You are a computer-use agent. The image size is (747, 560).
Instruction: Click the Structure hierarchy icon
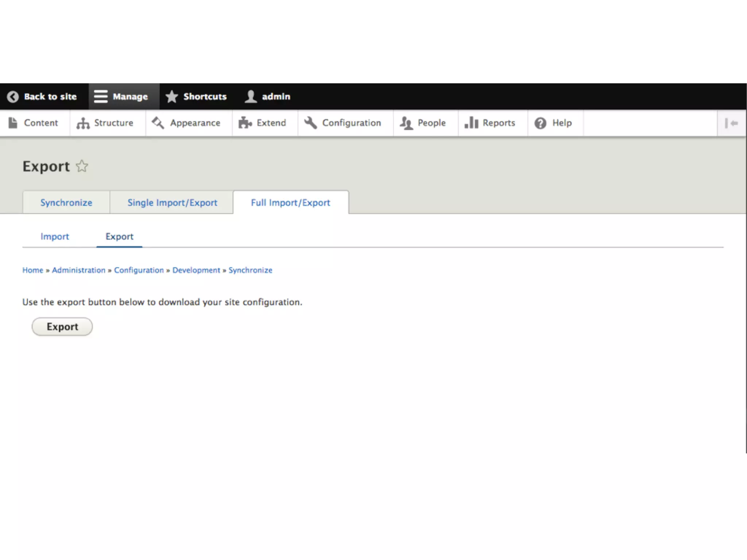[83, 123]
